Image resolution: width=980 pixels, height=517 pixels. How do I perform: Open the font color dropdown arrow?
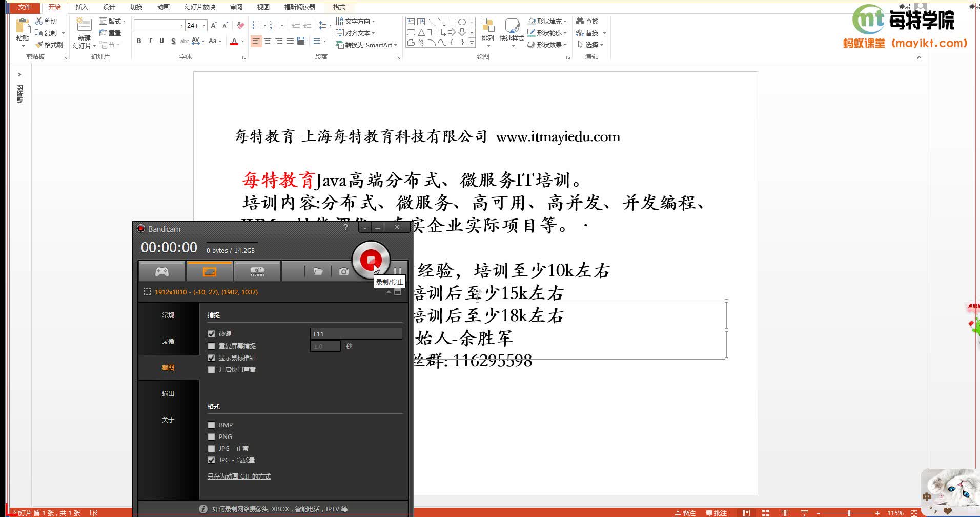click(242, 41)
